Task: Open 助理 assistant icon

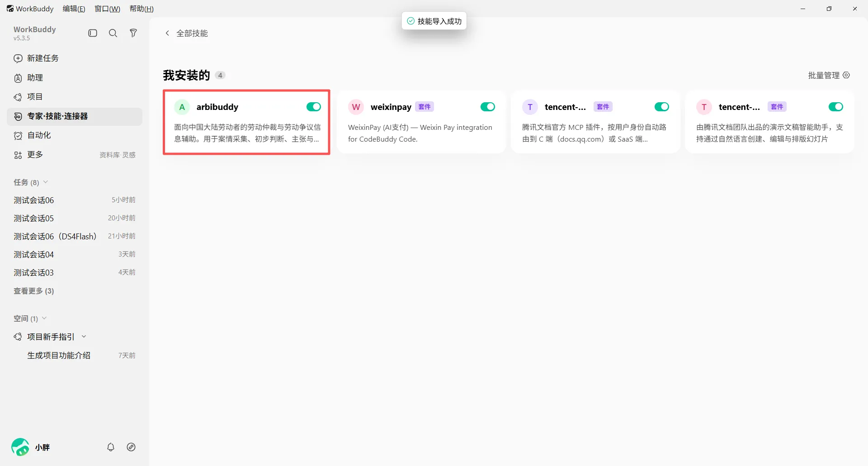Action: coord(18,78)
